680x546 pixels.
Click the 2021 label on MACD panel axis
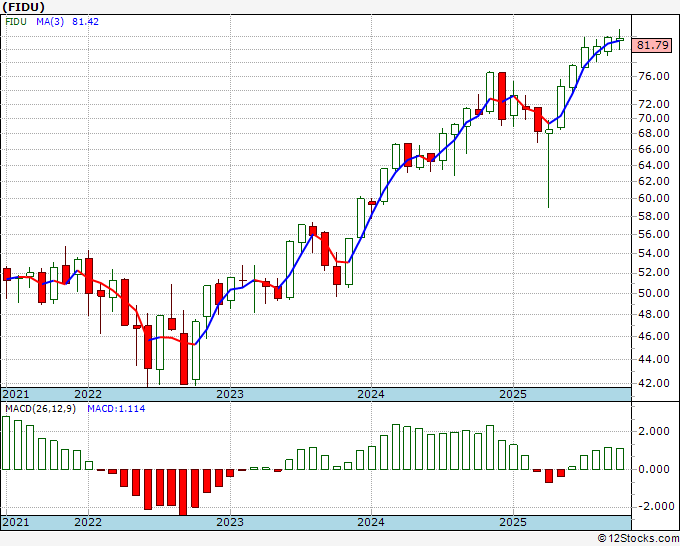[x=16, y=522]
